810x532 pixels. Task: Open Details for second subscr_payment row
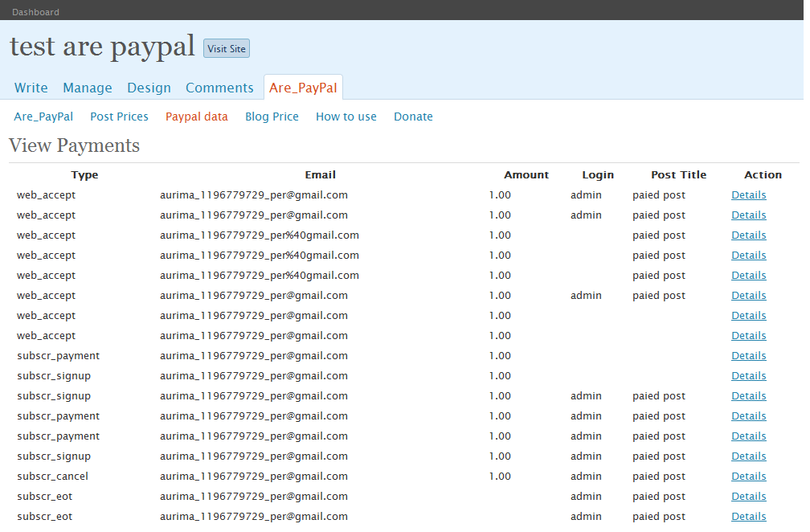click(x=749, y=417)
